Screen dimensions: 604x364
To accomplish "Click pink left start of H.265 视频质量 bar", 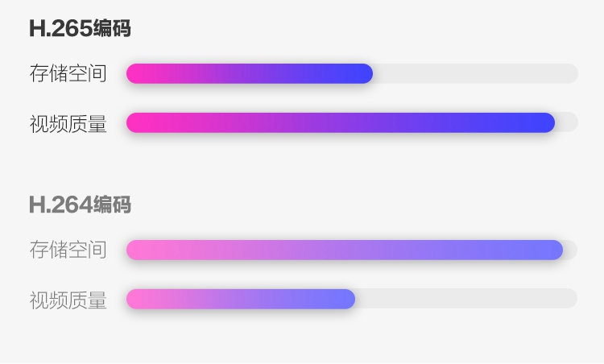I will [135, 122].
